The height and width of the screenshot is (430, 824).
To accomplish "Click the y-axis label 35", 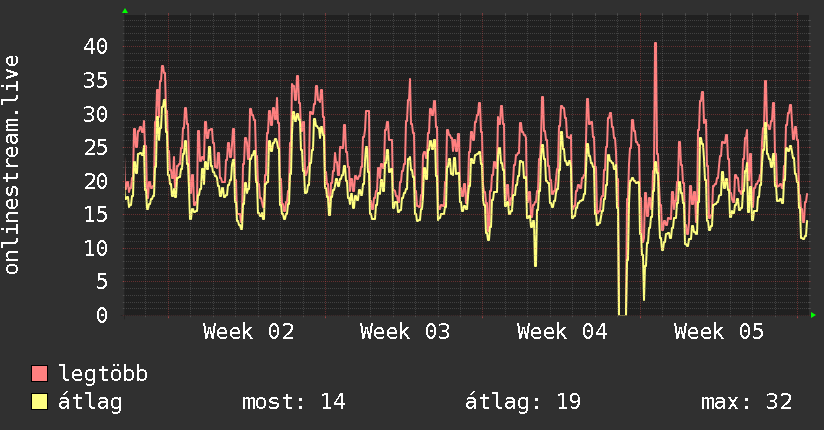I will point(96,80).
